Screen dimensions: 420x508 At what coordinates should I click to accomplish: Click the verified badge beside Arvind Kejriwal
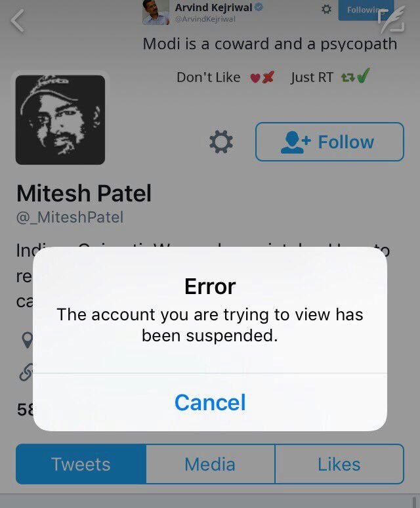(259, 7)
